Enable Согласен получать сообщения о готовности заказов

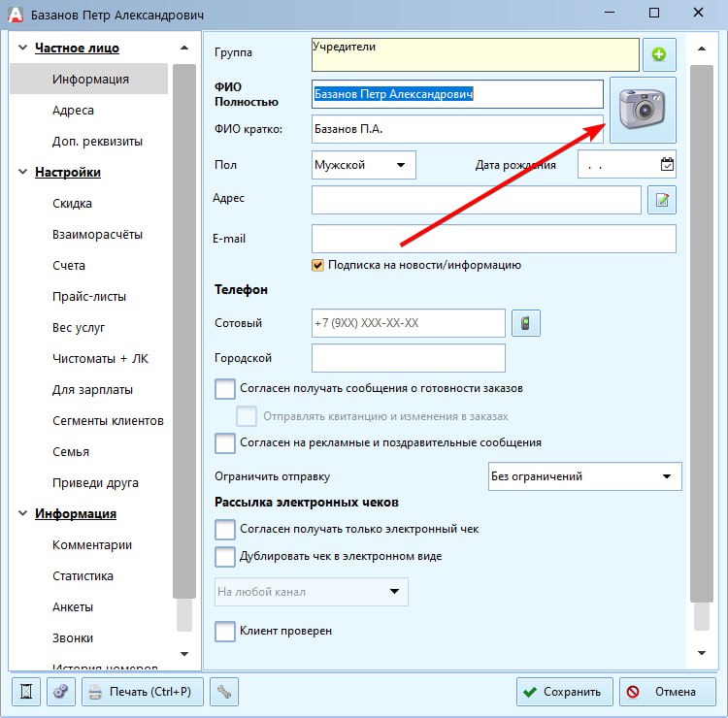click(225, 389)
